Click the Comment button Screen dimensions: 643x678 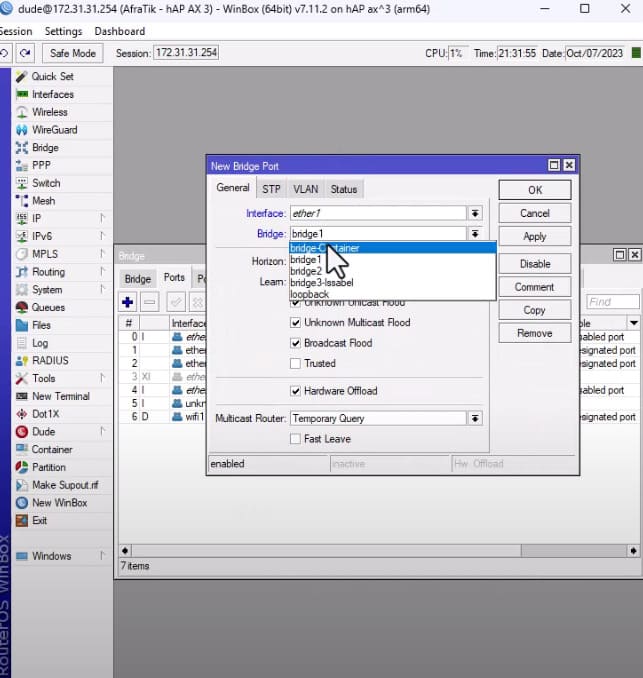535,287
